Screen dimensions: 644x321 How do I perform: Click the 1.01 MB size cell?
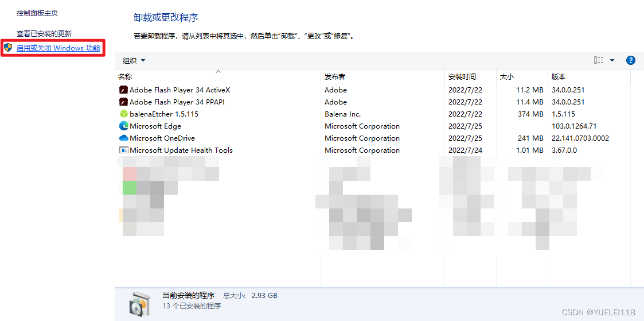(529, 150)
